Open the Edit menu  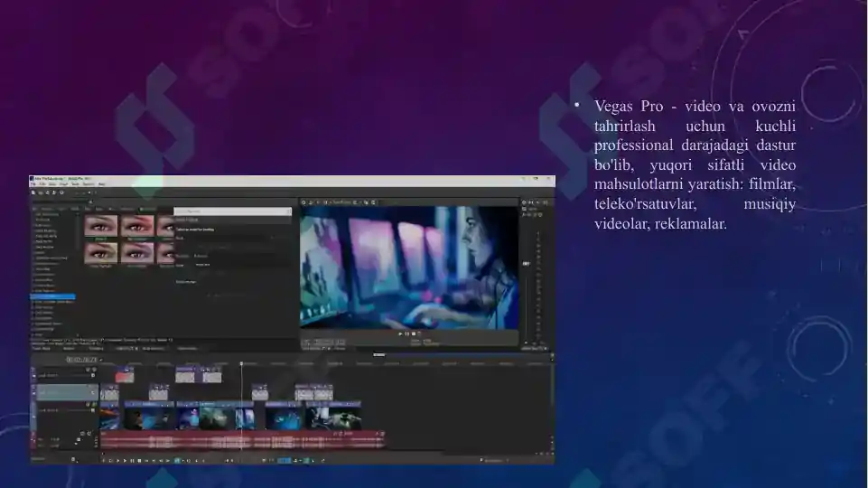(42, 183)
